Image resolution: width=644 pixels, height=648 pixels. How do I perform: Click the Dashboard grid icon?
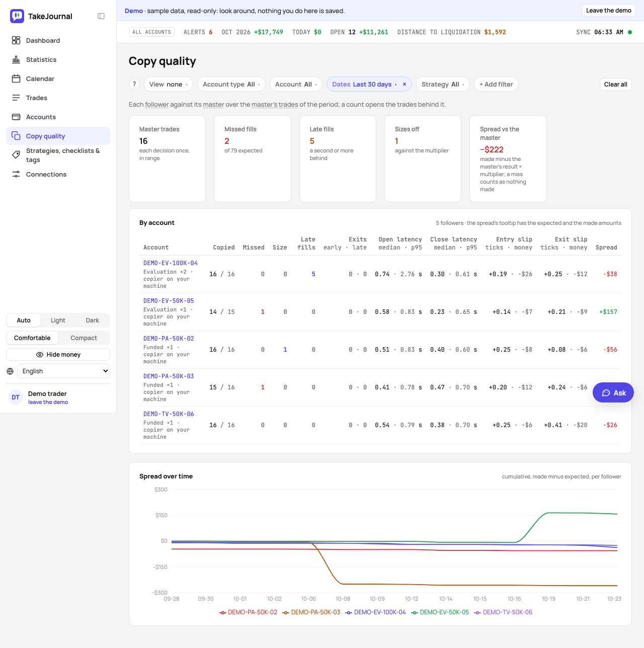16,40
